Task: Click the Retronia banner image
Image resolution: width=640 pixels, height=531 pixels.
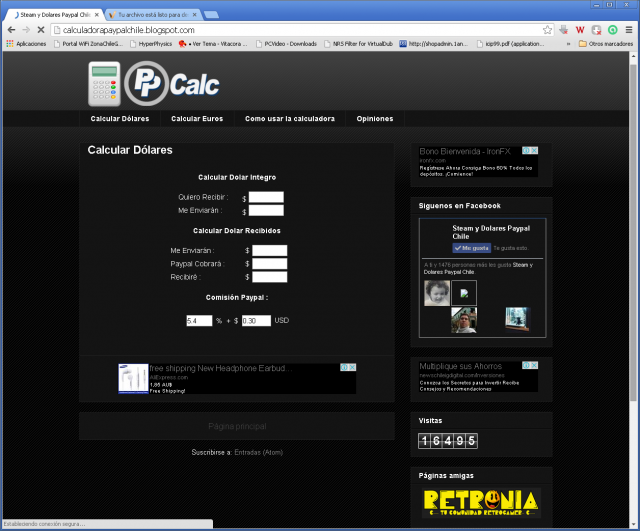Action: (482, 503)
